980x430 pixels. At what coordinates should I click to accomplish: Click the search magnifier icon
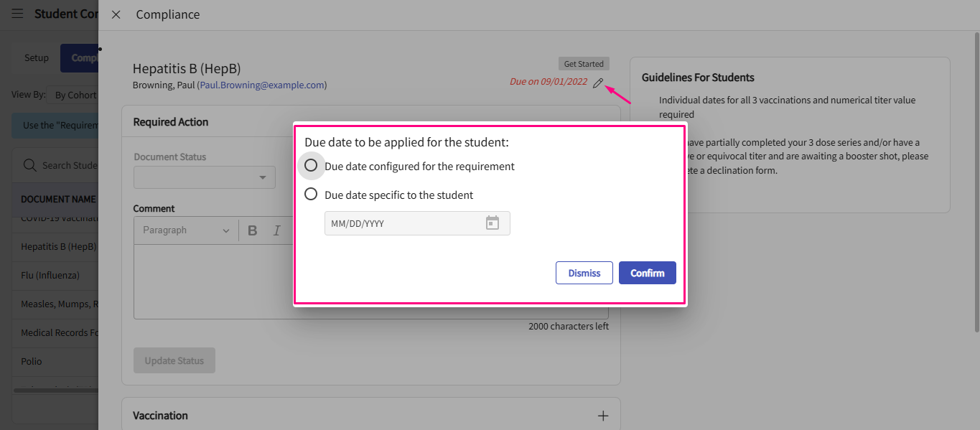pos(30,165)
